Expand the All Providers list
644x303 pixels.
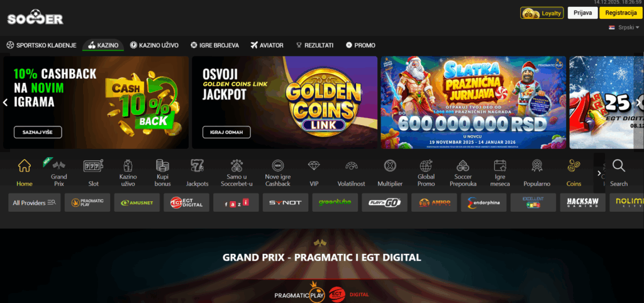35,202
